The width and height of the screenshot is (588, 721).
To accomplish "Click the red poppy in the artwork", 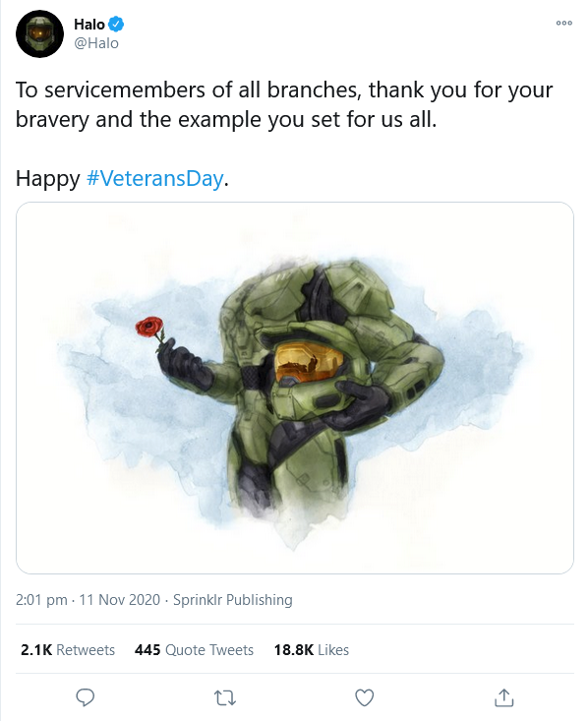I will pyautogui.click(x=149, y=327).
